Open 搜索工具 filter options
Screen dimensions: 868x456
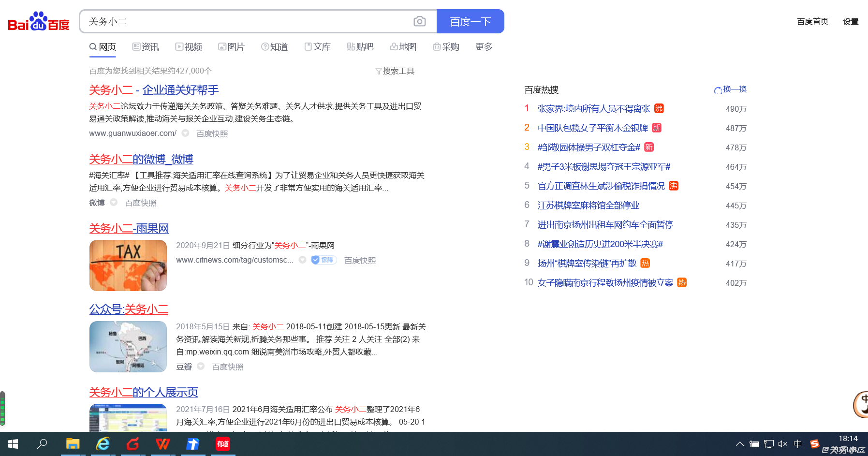(395, 71)
